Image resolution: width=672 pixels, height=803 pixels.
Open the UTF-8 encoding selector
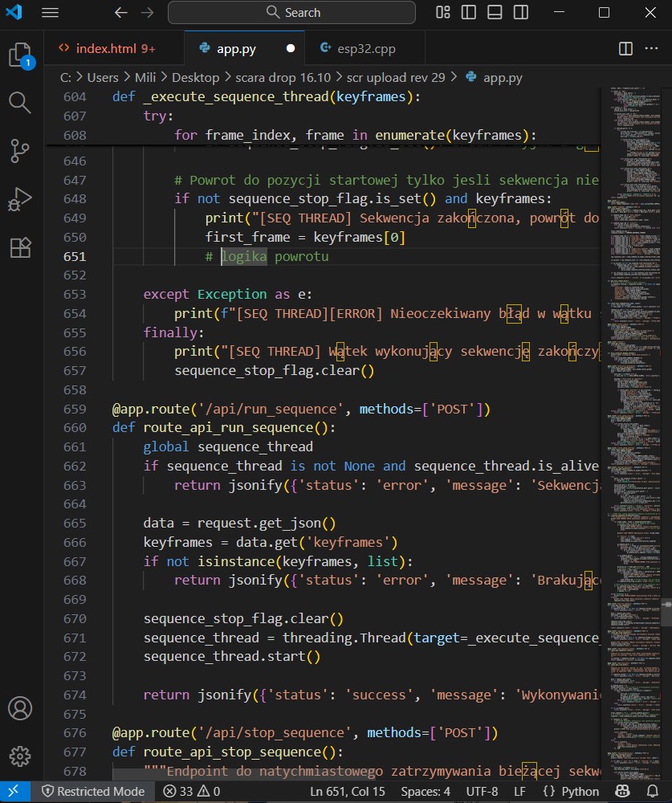click(x=482, y=791)
